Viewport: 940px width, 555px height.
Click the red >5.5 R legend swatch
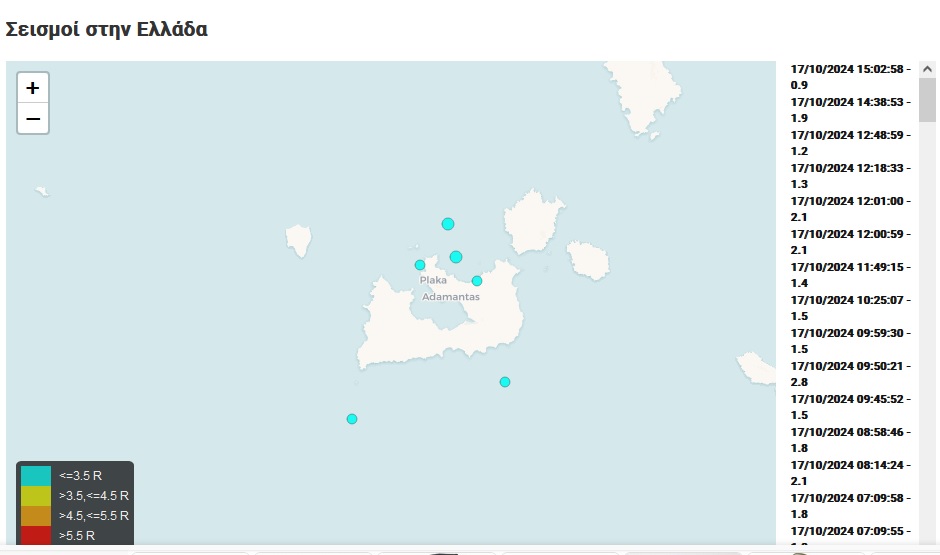(36, 536)
